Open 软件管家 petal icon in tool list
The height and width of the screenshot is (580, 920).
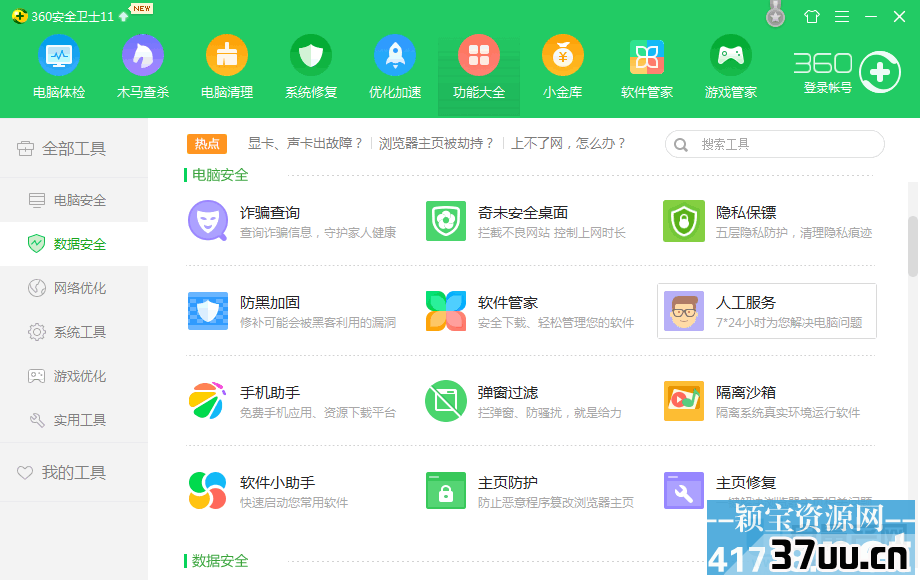coord(446,311)
